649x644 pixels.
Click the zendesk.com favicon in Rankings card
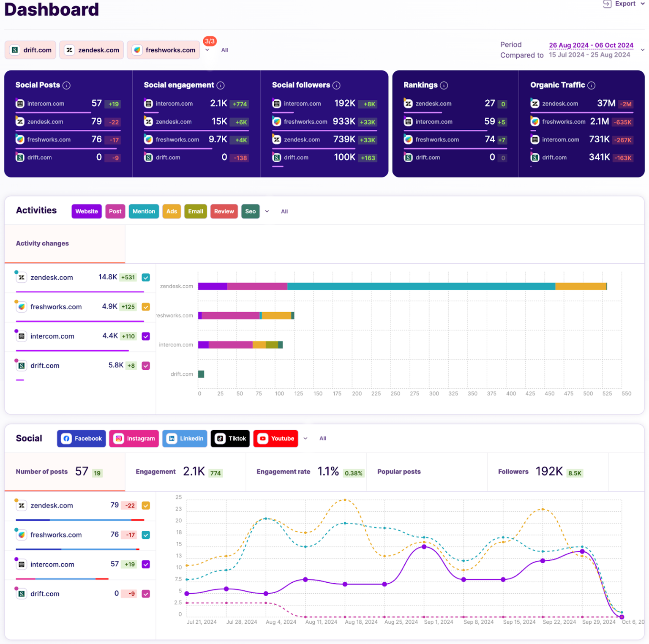pyautogui.click(x=408, y=103)
